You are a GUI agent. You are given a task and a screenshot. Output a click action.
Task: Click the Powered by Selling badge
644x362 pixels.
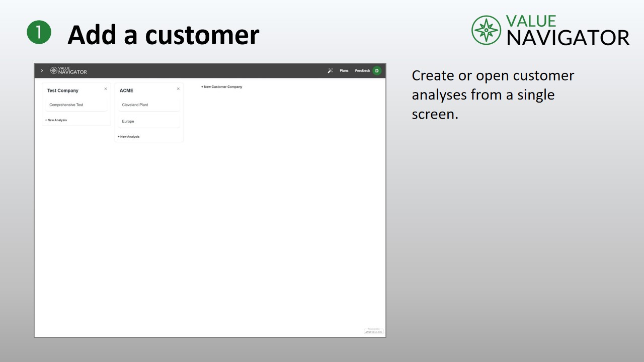(374, 331)
